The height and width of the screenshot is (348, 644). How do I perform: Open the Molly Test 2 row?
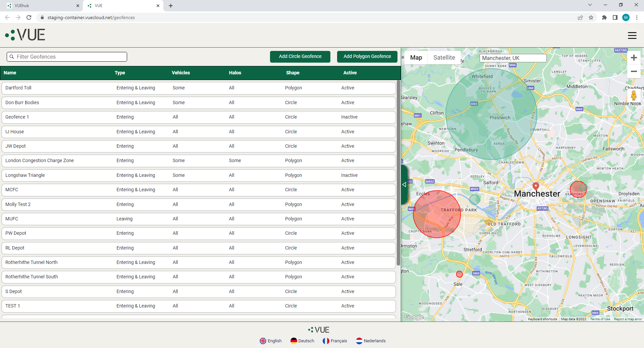pyautogui.click(x=199, y=204)
